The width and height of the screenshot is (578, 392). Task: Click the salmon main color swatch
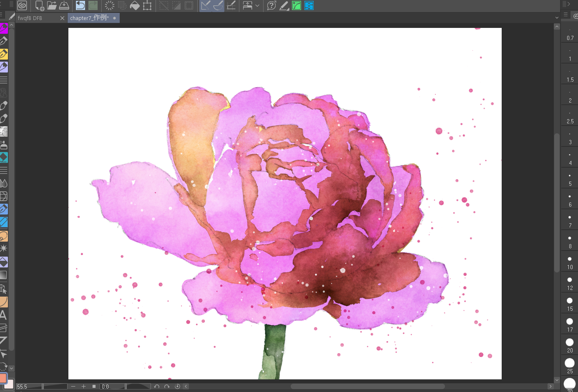(x=3, y=378)
